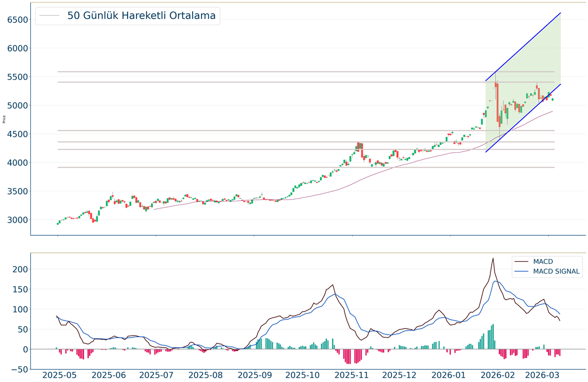Click the MACD SIGNAL legend entry text
This screenshot has width=588, height=382.
click(557, 272)
